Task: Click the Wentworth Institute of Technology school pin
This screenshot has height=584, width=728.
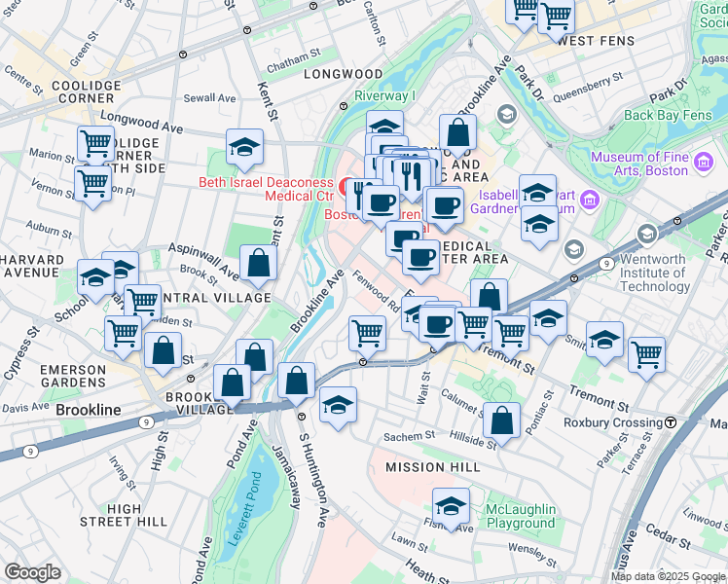Action: [647, 236]
